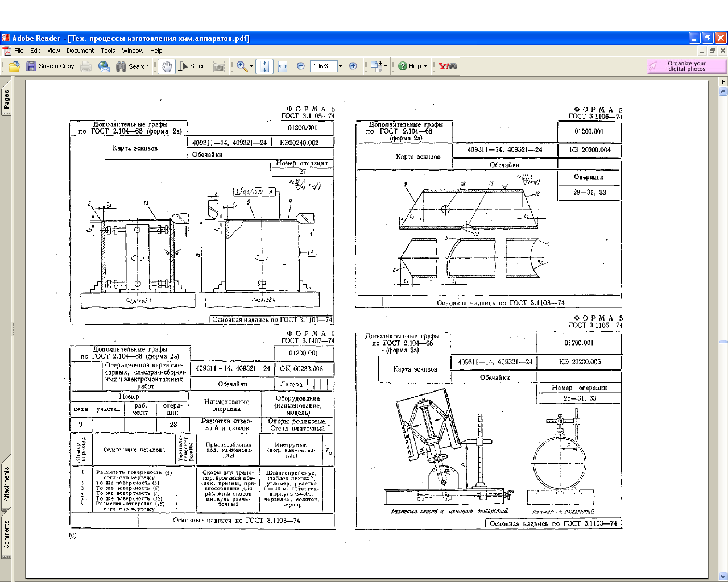The image size is (728, 582).
Task: Toggle the Fit Page view button
Action: 264,66
